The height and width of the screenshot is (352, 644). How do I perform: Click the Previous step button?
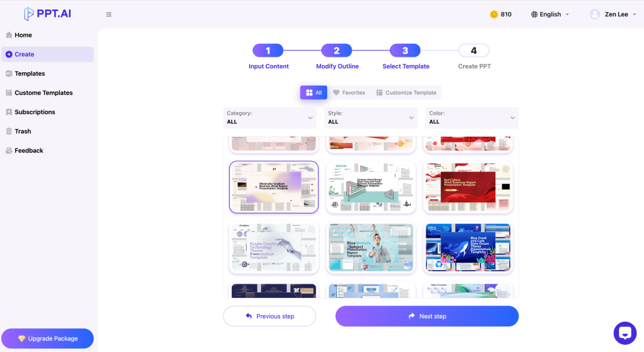[x=270, y=317]
